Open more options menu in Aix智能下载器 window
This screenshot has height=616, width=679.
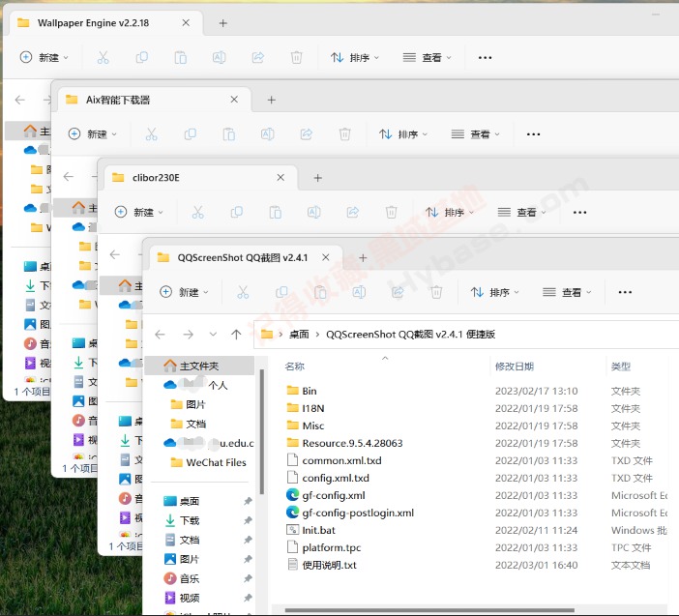534,134
